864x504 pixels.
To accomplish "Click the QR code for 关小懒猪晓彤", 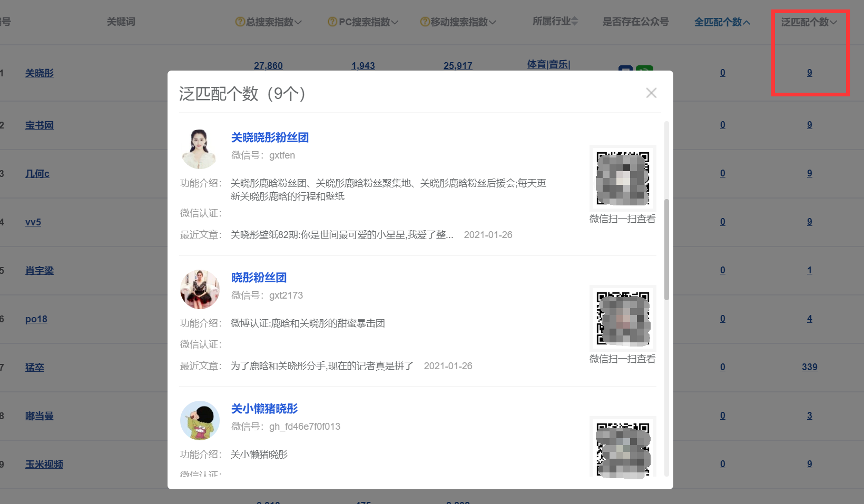I will [x=622, y=448].
